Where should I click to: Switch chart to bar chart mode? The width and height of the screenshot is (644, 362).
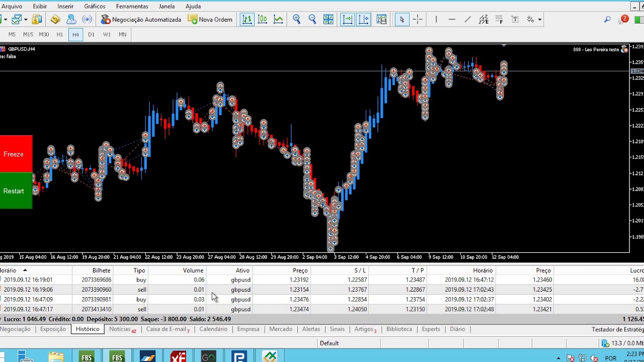[247, 20]
